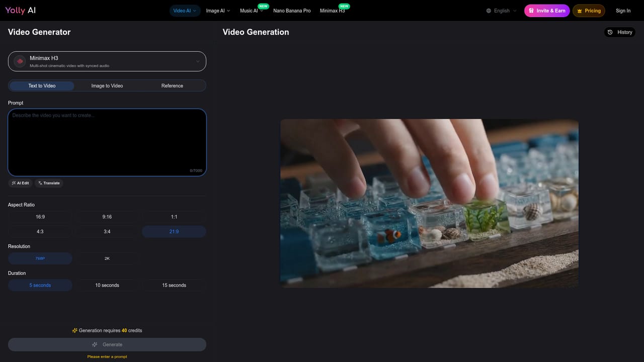Set duration to 10 seconds
The image size is (644, 362).
click(107, 285)
